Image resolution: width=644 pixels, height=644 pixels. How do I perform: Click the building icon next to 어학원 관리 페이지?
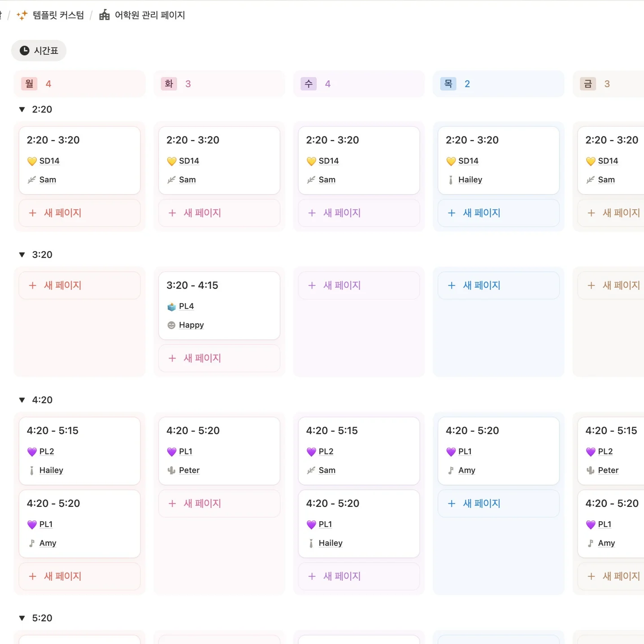click(x=103, y=15)
